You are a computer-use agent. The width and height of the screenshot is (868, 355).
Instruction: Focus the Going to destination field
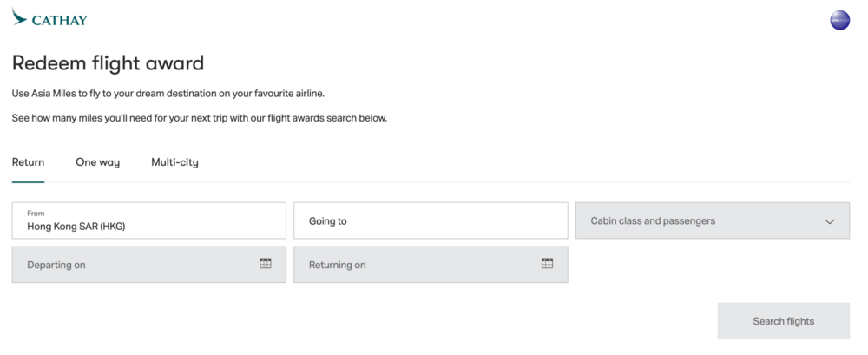tap(431, 221)
